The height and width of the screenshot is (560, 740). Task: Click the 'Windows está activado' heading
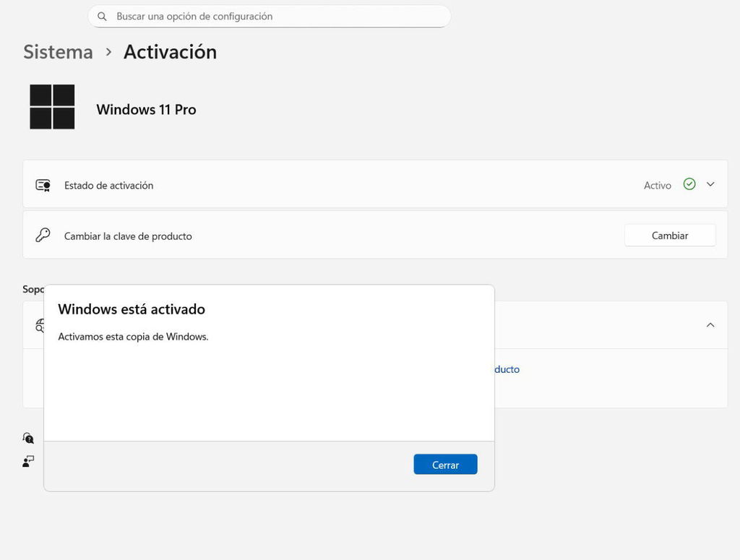click(x=132, y=309)
